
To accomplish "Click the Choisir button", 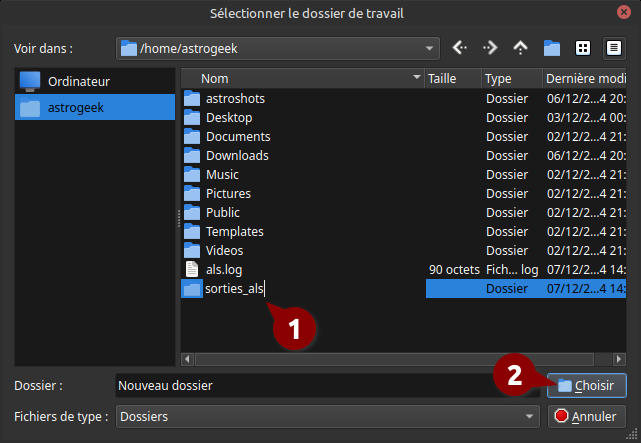I will coord(587,385).
